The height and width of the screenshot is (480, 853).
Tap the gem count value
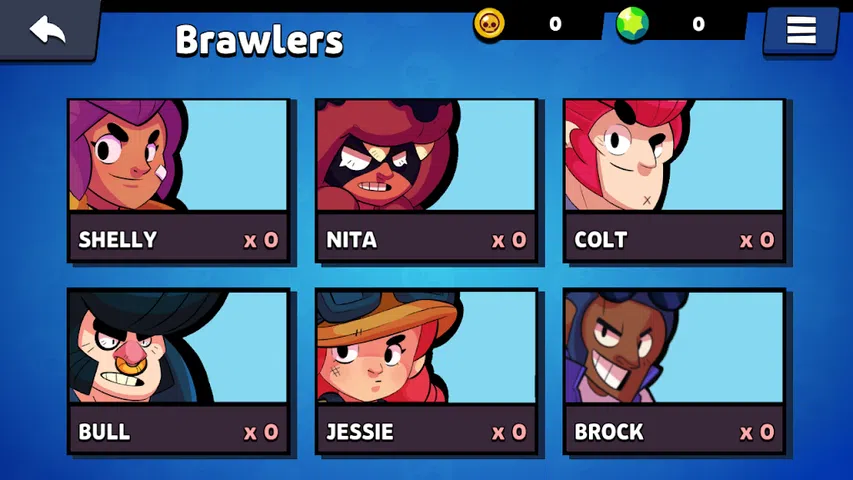coord(699,24)
